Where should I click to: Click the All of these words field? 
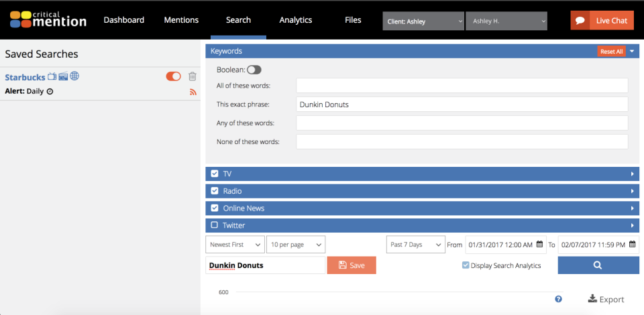[462, 85]
